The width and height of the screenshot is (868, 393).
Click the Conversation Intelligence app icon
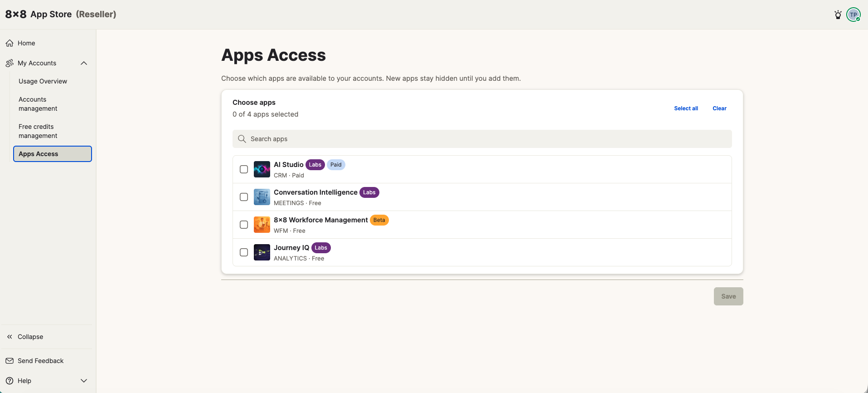[262, 197]
